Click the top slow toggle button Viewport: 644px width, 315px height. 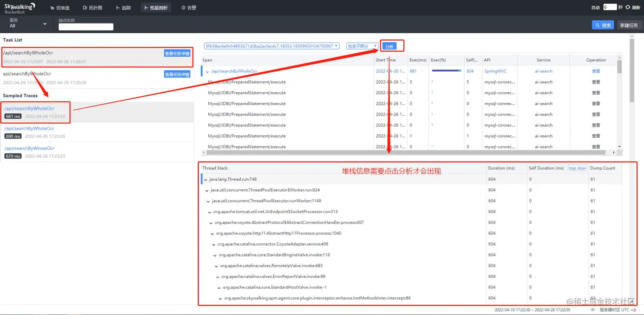click(x=578, y=168)
